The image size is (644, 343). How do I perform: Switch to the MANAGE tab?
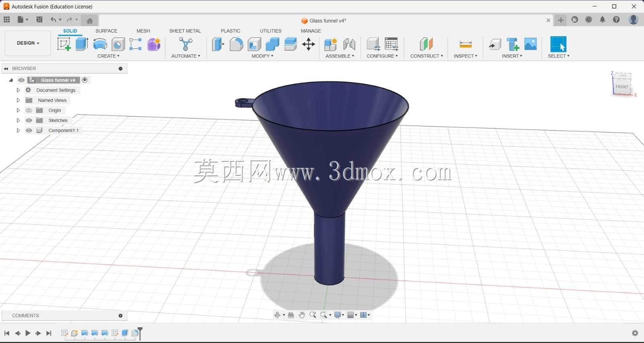(311, 31)
